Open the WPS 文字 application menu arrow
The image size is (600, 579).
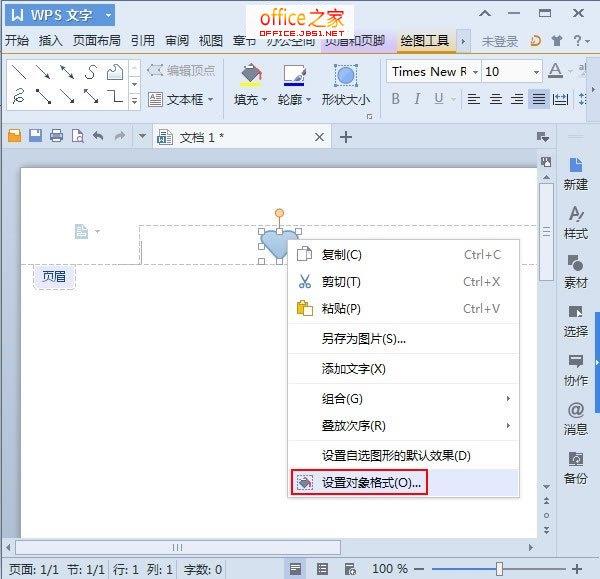(108, 15)
